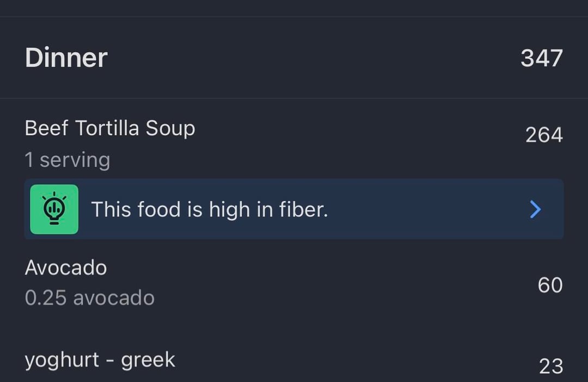588x382 pixels.
Task: Click the empty section above the Dinner header
Action: [x=294, y=8]
